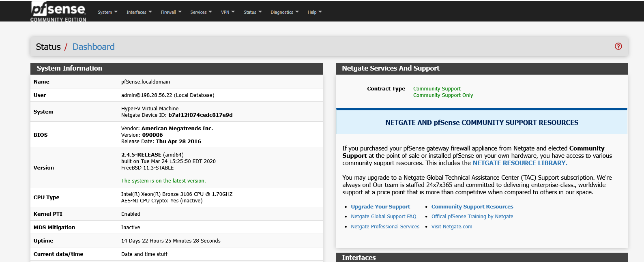Viewport: 644px width, 262px height.
Task: Click the pfSense Community Edition logo
Action: [x=58, y=11]
